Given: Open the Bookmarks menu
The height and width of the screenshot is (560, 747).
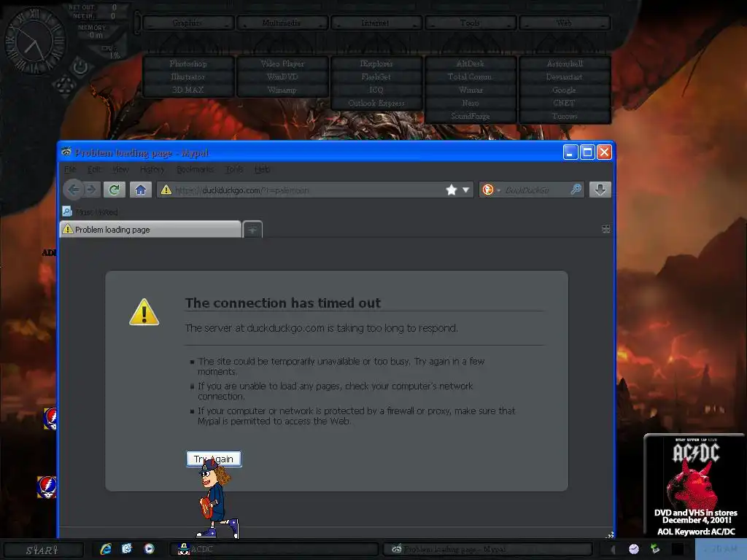Looking at the screenshot, I should click(x=195, y=169).
